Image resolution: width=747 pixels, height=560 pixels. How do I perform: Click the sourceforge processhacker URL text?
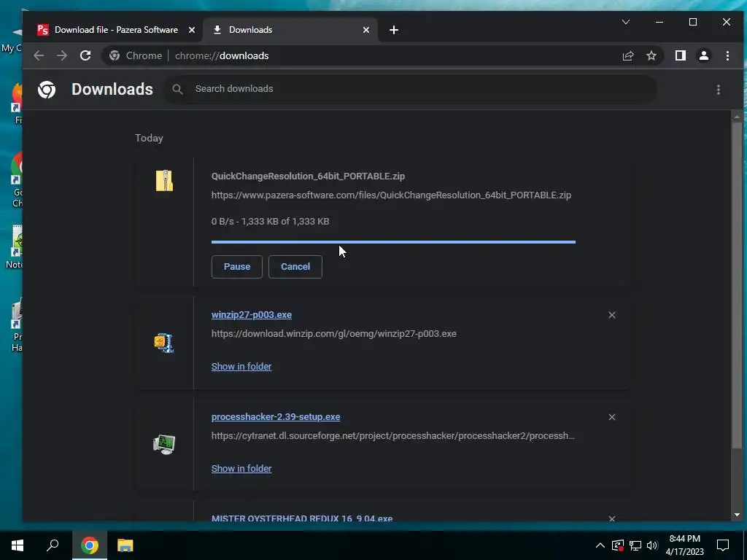tap(393, 436)
